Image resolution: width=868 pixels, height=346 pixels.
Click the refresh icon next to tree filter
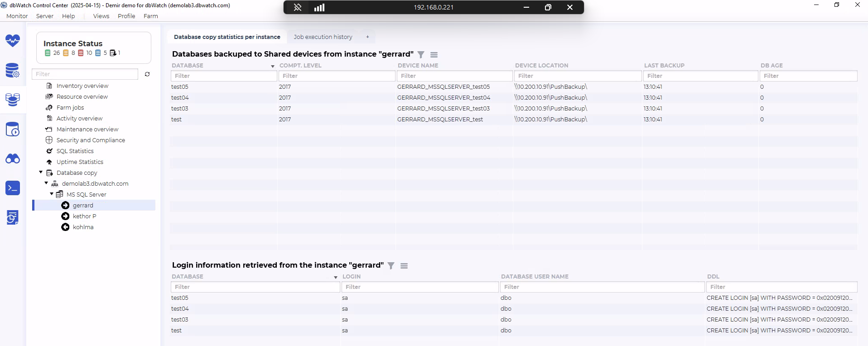147,74
